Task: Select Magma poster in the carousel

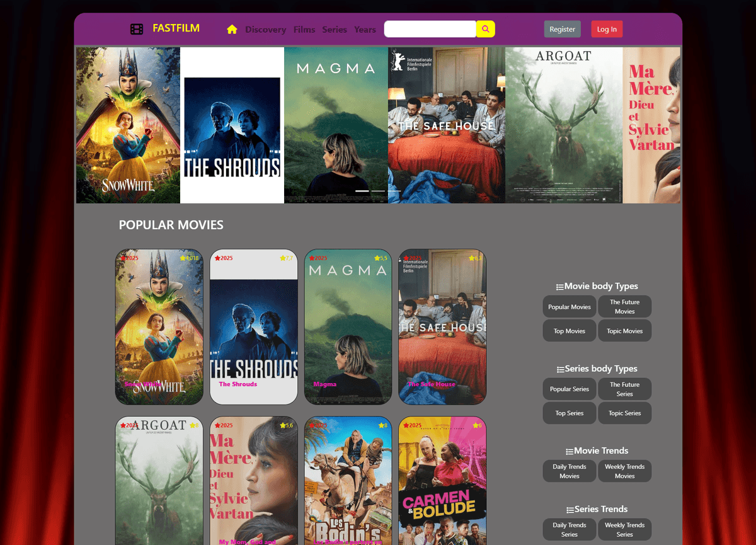Action: pyautogui.click(x=336, y=125)
